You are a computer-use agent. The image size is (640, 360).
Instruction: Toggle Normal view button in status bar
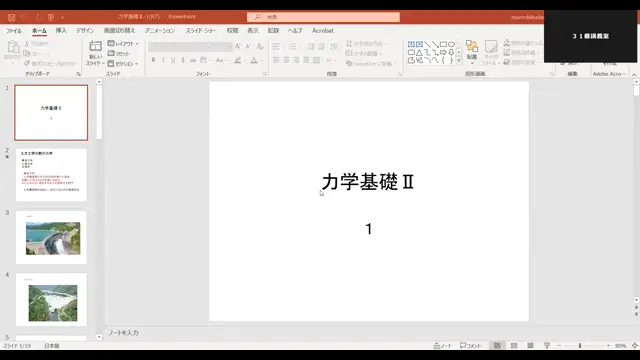[x=497, y=346]
